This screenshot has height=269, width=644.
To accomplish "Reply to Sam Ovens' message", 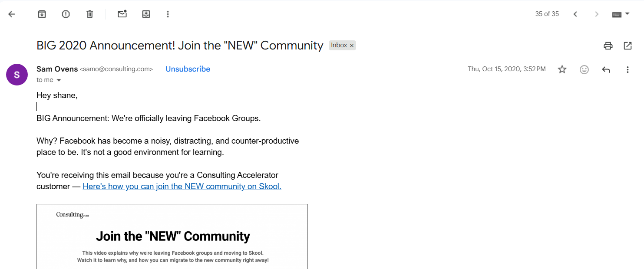I will 606,69.
